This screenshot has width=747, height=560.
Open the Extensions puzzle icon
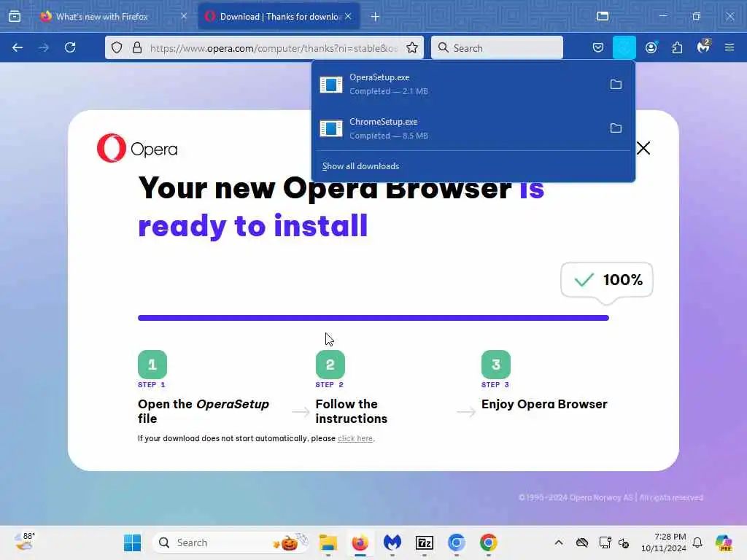pos(677,47)
